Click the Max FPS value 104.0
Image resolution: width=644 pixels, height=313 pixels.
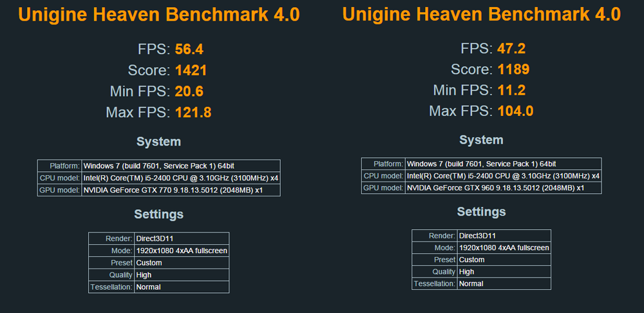tap(515, 111)
